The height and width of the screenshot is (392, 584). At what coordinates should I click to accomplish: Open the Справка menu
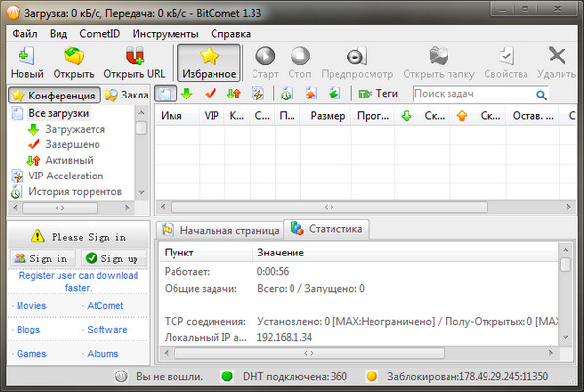[x=230, y=34]
